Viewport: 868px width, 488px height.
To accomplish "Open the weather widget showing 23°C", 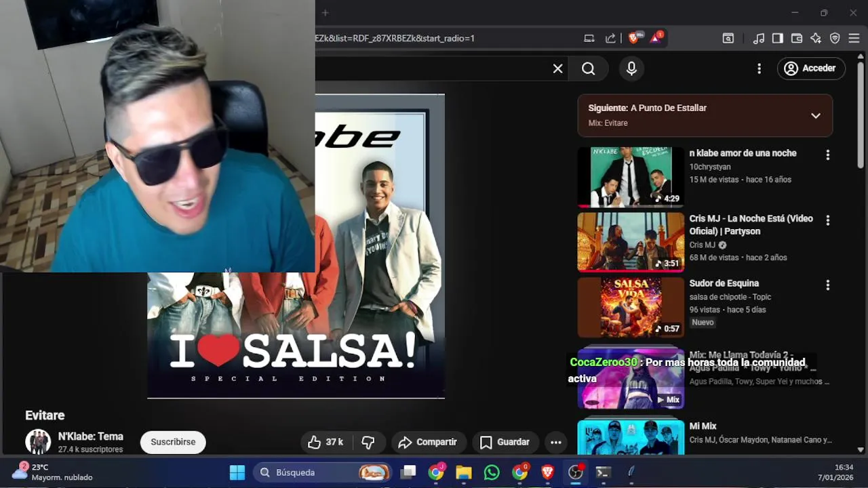I will [x=52, y=472].
